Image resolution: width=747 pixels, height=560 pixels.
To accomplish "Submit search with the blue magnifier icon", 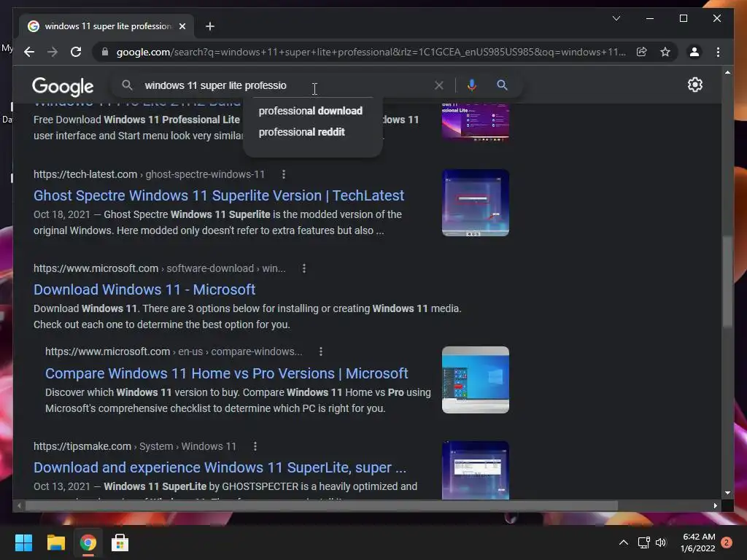I will (502, 85).
